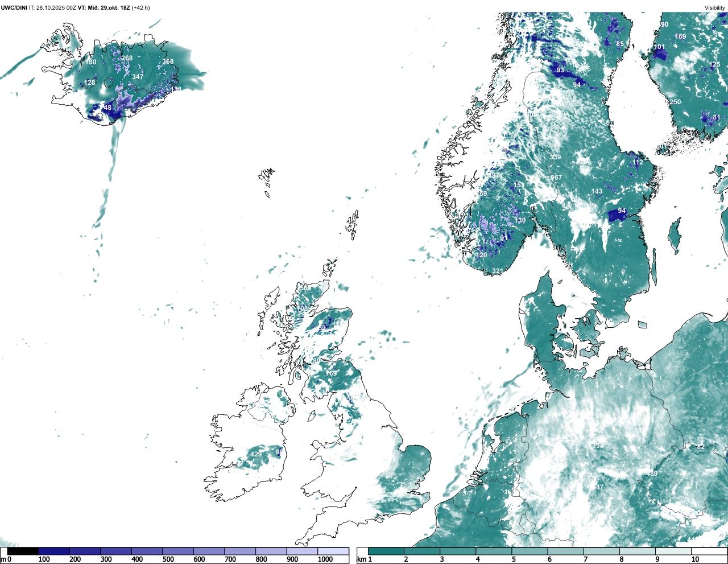Click the '128' value in western Iceland
728x564 pixels.
pos(90,83)
